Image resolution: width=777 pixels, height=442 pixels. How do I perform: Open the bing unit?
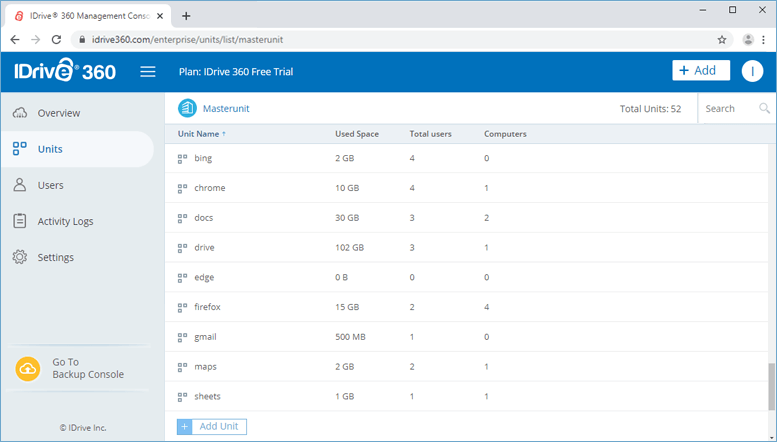tap(203, 159)
